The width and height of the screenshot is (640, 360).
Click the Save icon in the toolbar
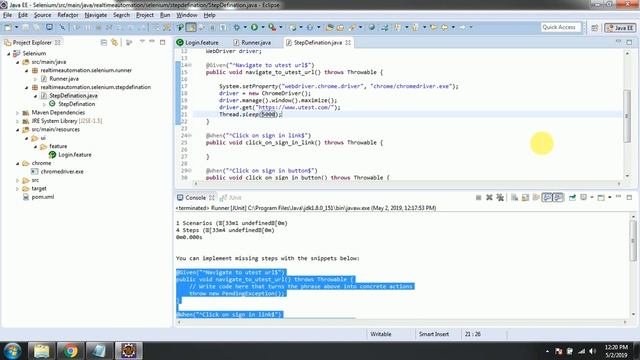coord(25,27)
